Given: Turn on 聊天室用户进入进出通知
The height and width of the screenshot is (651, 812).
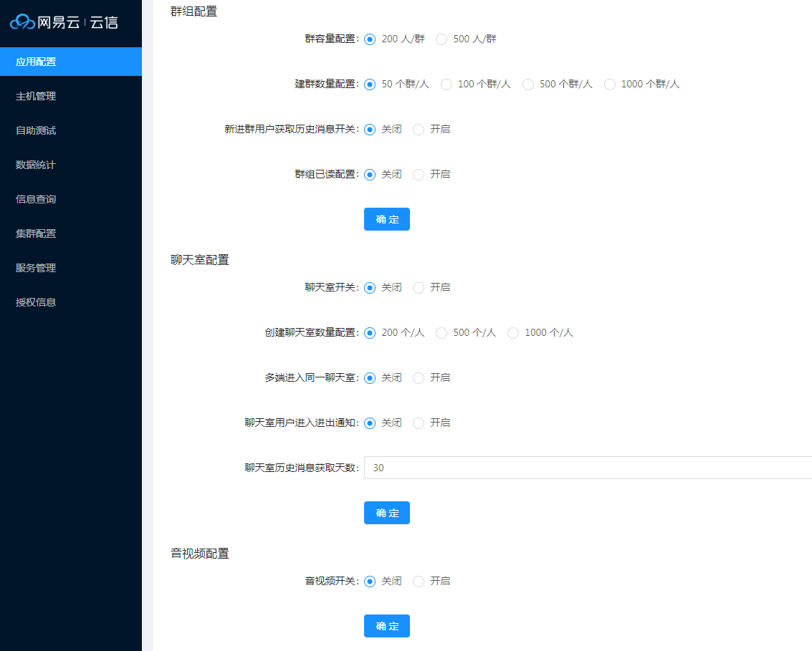Looking at the screenshot, I should point(419,423).
